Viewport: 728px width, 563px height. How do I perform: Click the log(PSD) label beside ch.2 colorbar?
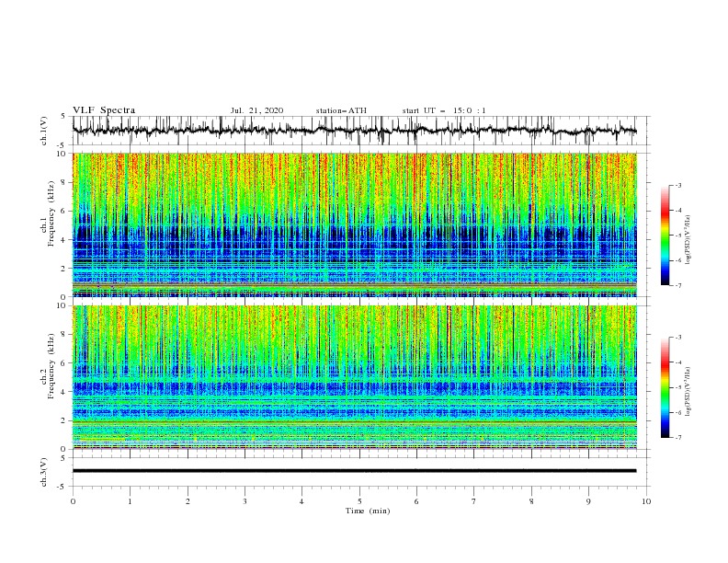[x=688, y=391]
